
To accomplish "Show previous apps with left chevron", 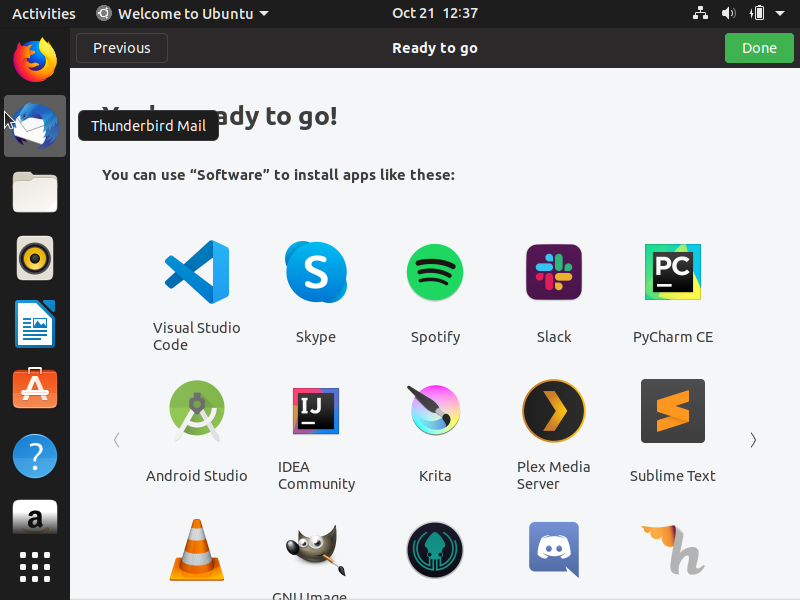I will point(117,440).
